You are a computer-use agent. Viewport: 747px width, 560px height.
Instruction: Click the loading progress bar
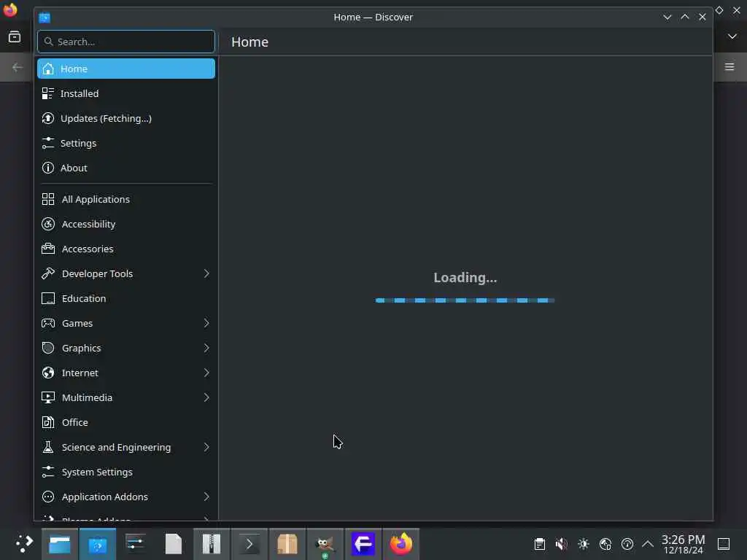pyautogui.click(x=465, y=300)
